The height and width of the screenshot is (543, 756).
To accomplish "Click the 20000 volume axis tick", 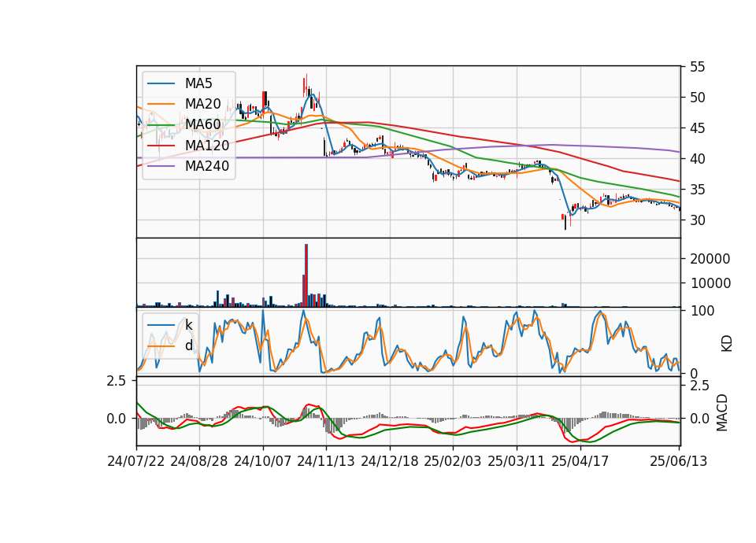I will point(710,259).
